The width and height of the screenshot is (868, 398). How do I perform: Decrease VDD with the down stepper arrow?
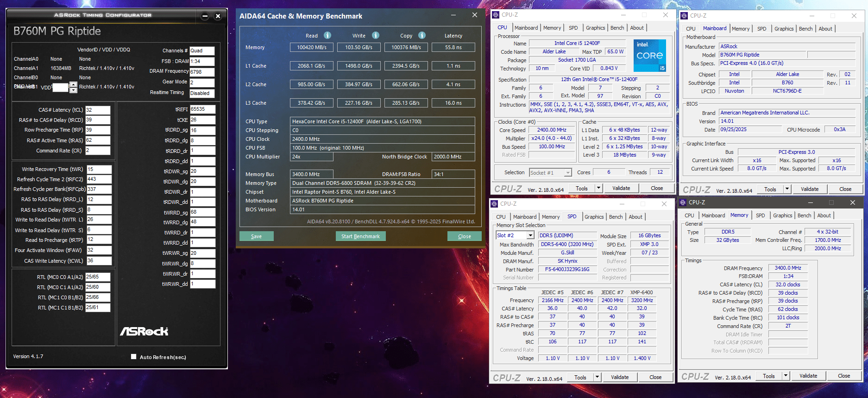(x=73, y=90)
